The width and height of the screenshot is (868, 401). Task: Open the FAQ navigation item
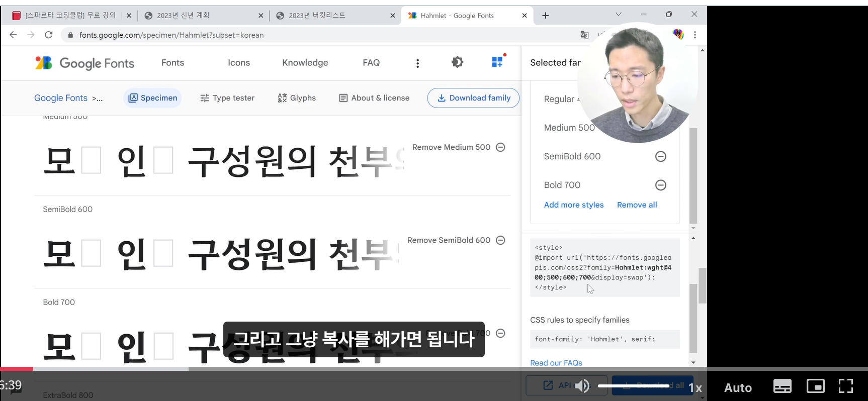(x=371, y=63)
